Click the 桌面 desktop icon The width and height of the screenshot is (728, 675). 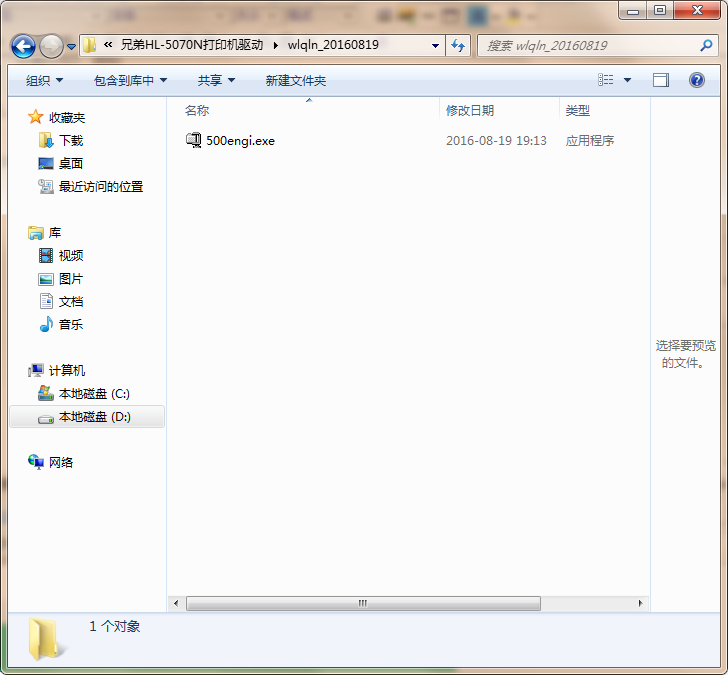coord(46,163)
